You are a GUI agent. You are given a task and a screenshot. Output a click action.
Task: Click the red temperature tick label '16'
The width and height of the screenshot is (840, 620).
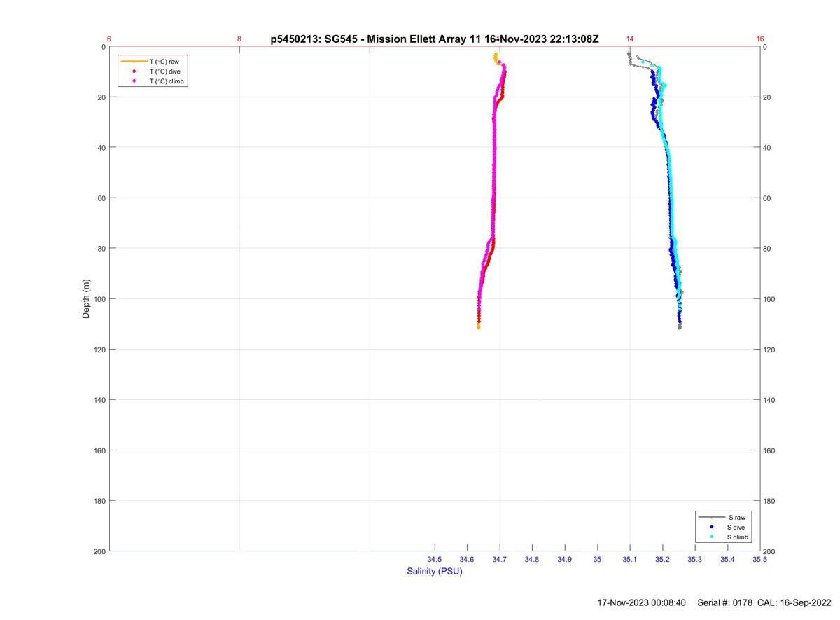pos(760,39)
